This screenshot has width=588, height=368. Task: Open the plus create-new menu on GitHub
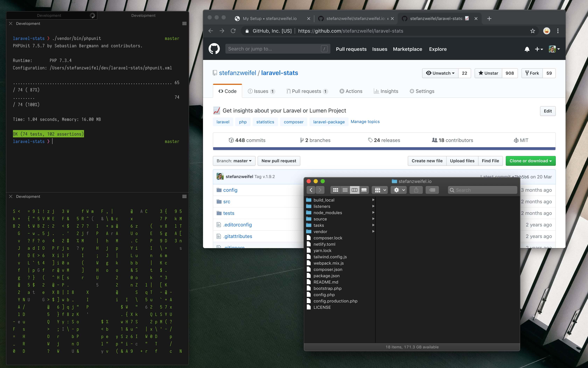pos(539,49)
